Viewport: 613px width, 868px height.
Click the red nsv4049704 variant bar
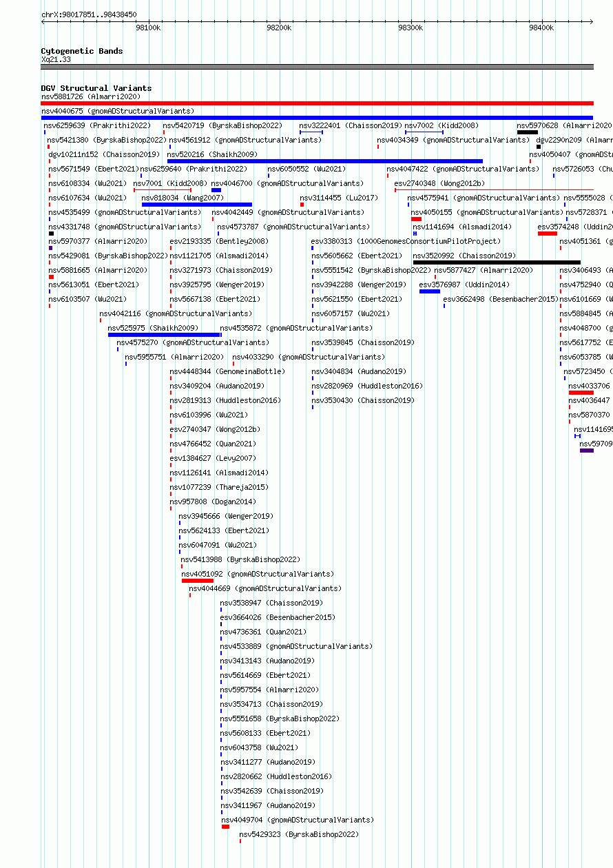225,827
